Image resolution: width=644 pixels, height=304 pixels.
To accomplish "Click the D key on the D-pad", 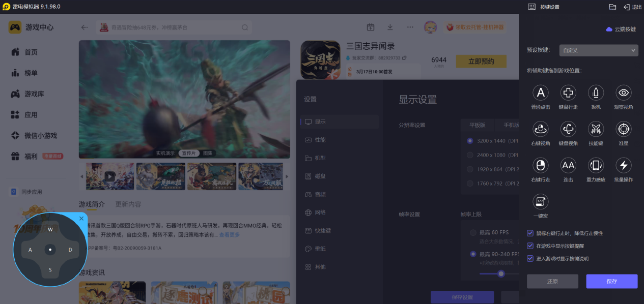I will (70, 250).
